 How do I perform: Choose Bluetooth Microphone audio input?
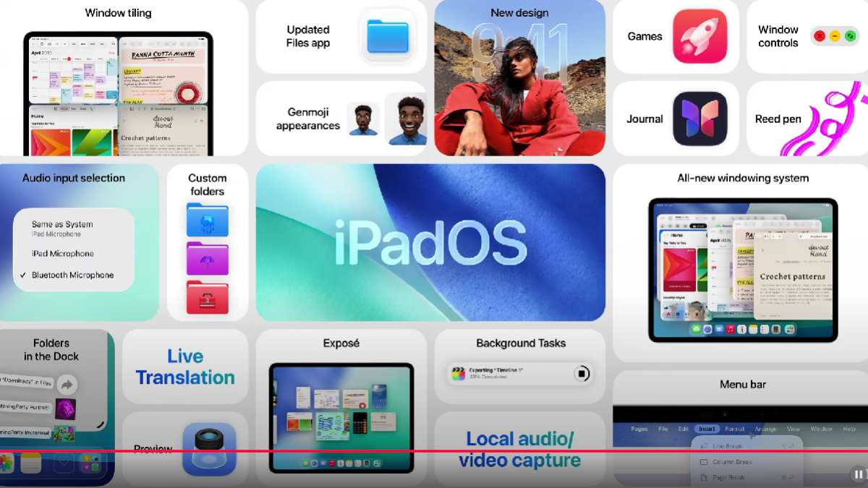point(72,275)
